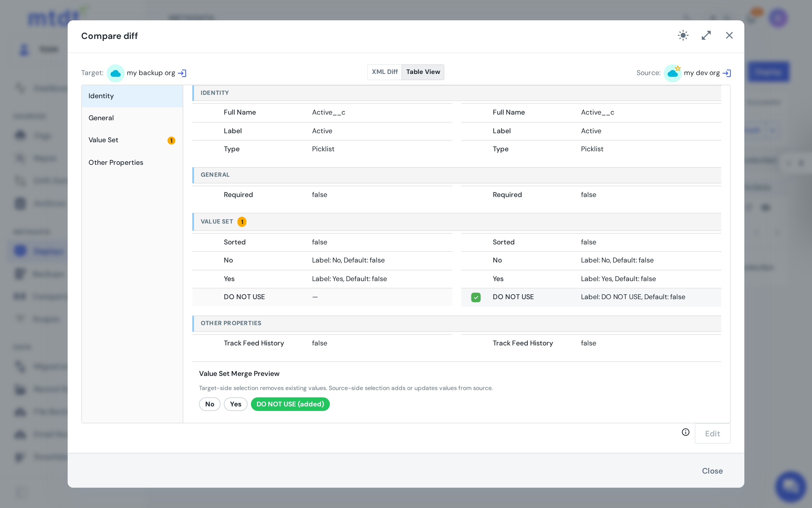Image resolution: width=812 pixels, height=508 pixels.
Task: Click the target DO NOT USE row
Action: [x=322, y=297]
